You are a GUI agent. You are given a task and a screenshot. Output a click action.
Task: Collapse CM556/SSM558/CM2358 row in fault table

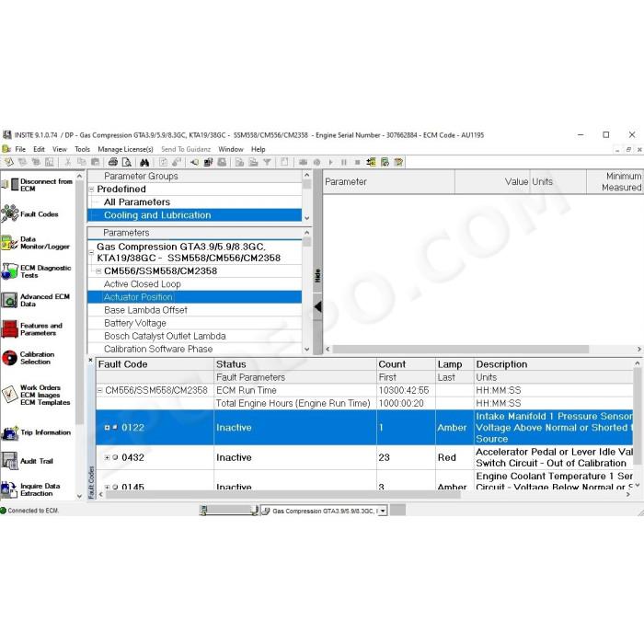coord(99,390)
